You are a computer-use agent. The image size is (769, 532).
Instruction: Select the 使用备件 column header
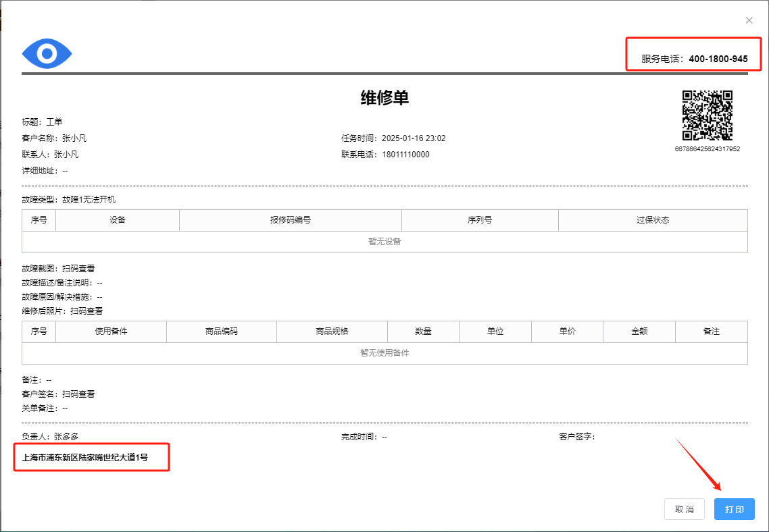(111, 331)
